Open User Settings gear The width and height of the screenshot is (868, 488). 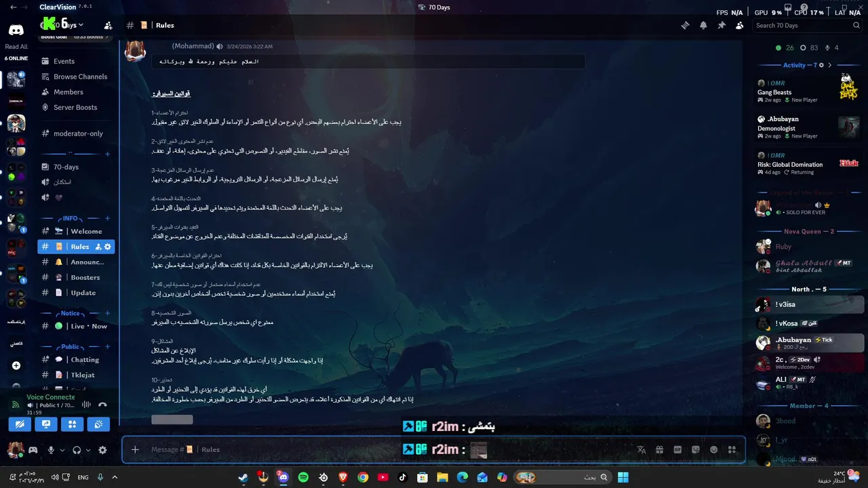102,450
